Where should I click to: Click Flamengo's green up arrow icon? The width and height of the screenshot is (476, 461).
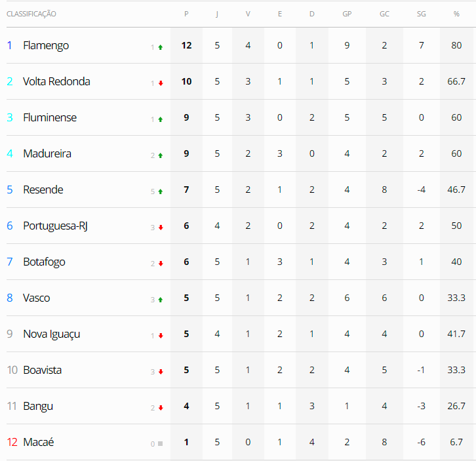click(x=160, y=47)
